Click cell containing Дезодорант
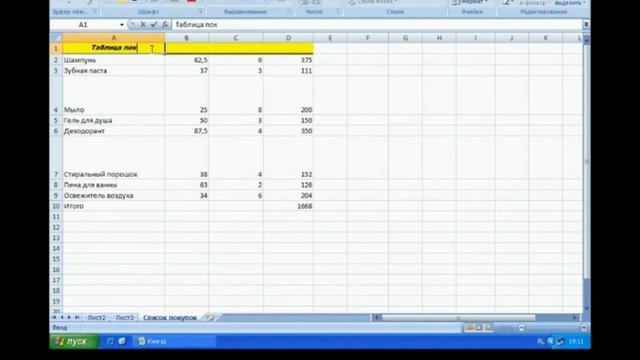640x360 pixels. pos(113,131)
